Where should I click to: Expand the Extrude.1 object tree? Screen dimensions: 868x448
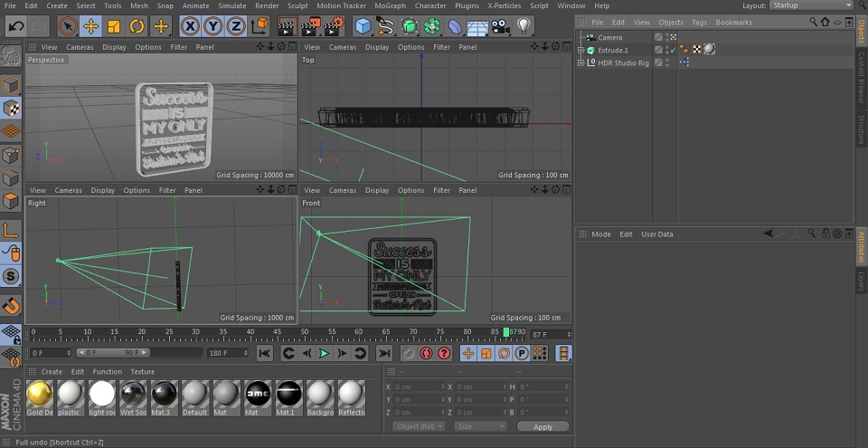(580, 50)
